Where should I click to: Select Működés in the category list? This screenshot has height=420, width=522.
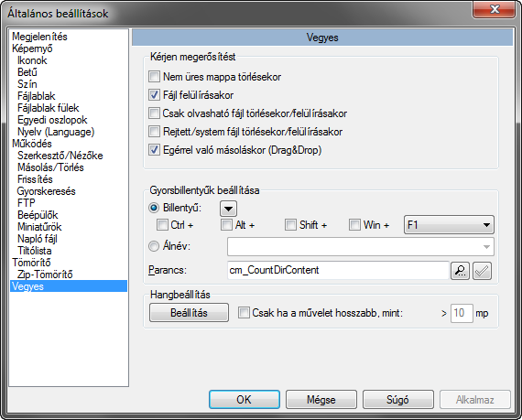click(32, 144)
